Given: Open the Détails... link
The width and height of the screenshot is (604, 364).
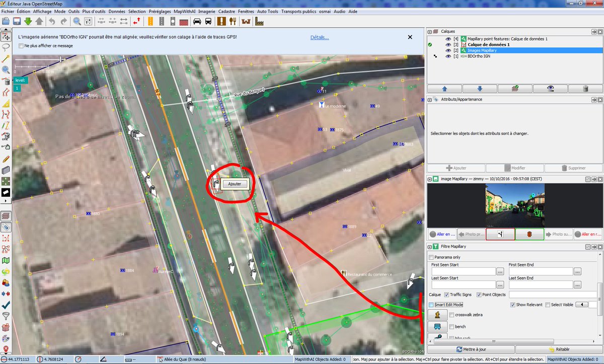Looking at the screenshot, I should tap(320, 37).
